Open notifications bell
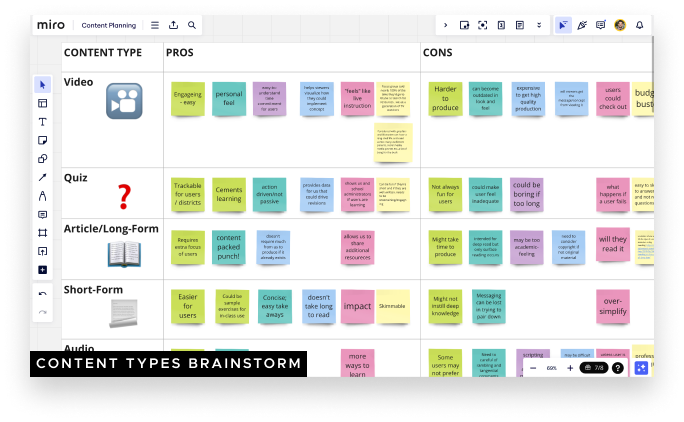The width and height of the screenshot is (684, 422). click(x=640, y=25)
